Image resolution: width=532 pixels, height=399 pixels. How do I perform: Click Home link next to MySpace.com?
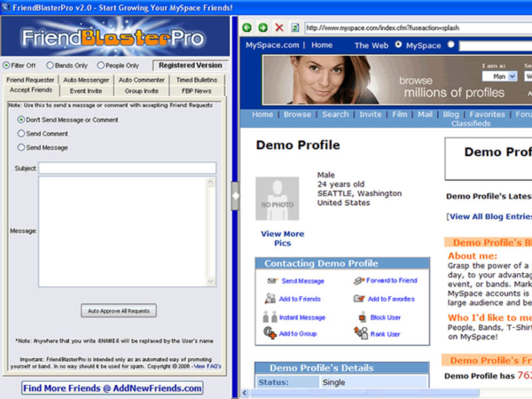coord(322,45)
